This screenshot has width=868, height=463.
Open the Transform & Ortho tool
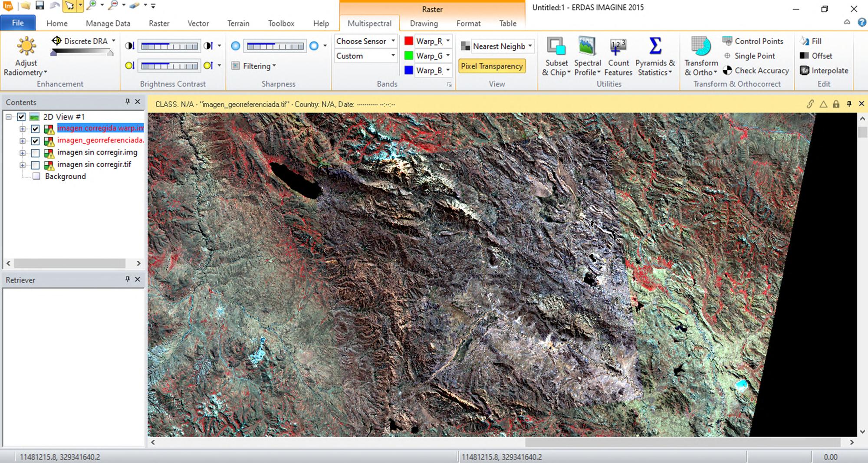click(701, 56)
